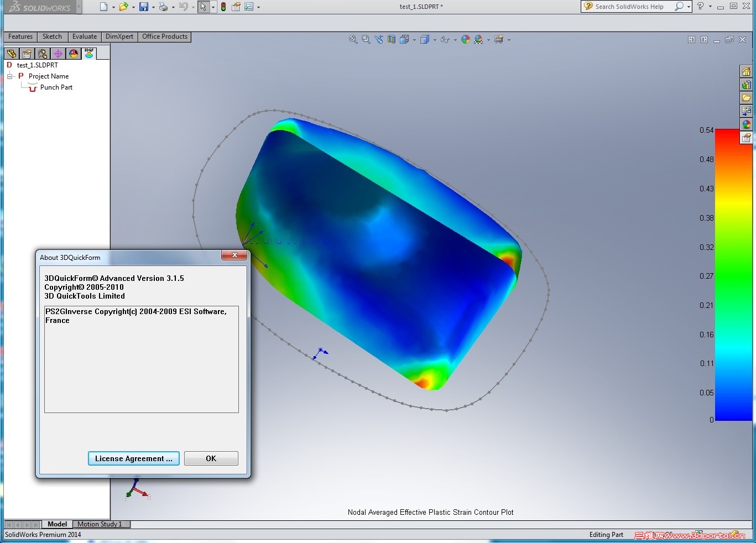Image resolution: width=756 pixels, height=543 pixels.
Task: Switch to the Features tab
Action: click(x=20, y=36)
